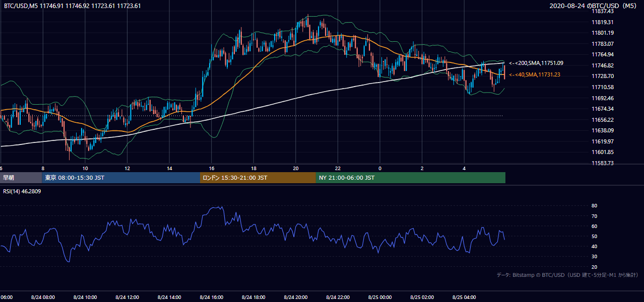The width and height of the screenshot is (644, 302).
Task: Click the 200 SMA label 11751.09
Action: click(x=536, y=63)
